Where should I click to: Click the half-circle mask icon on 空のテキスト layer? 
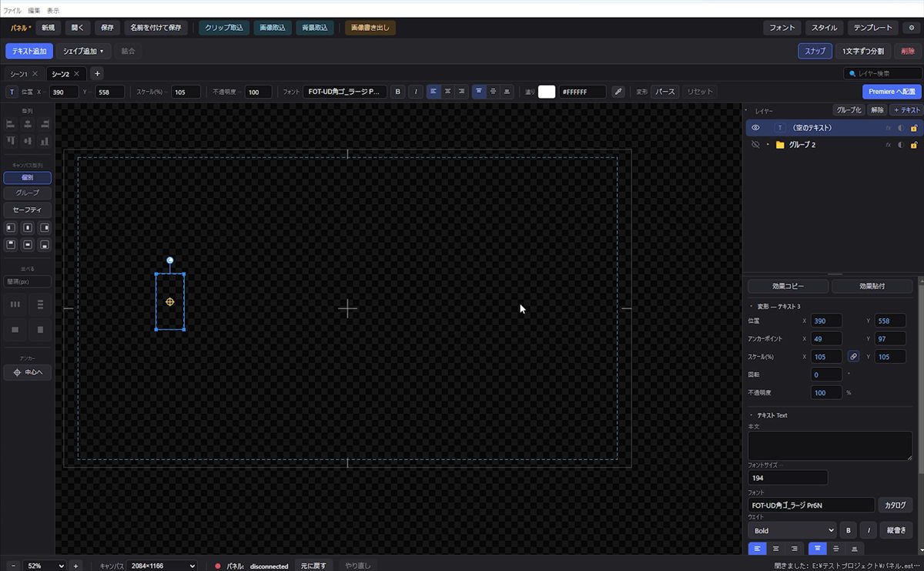[x=901, y=128]
